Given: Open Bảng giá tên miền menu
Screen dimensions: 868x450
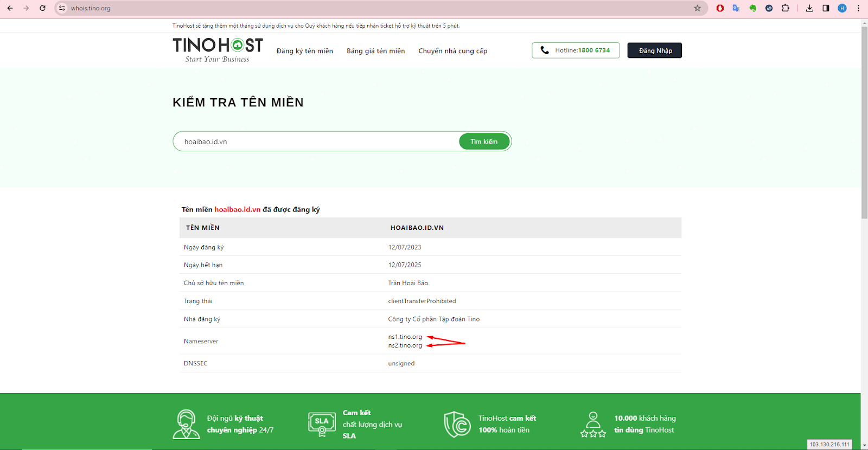Looking at the screenshot, I should (376, 51).
